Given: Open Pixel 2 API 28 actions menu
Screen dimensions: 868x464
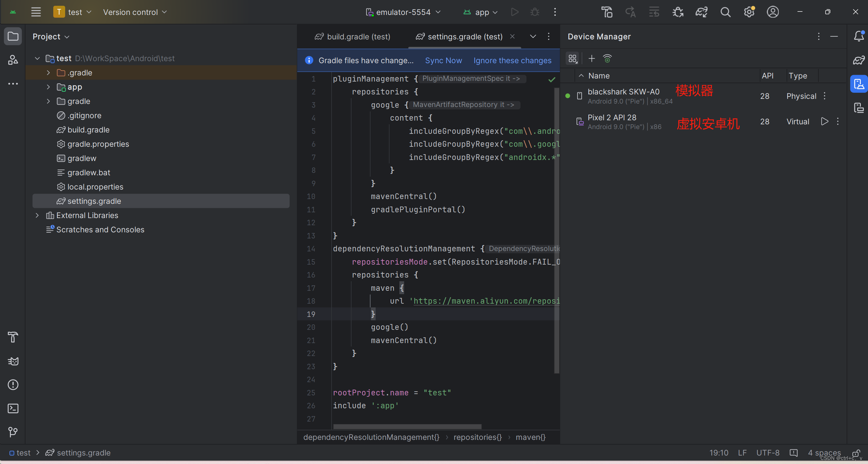Looking at the screenshot, I should tap(838, 121).
